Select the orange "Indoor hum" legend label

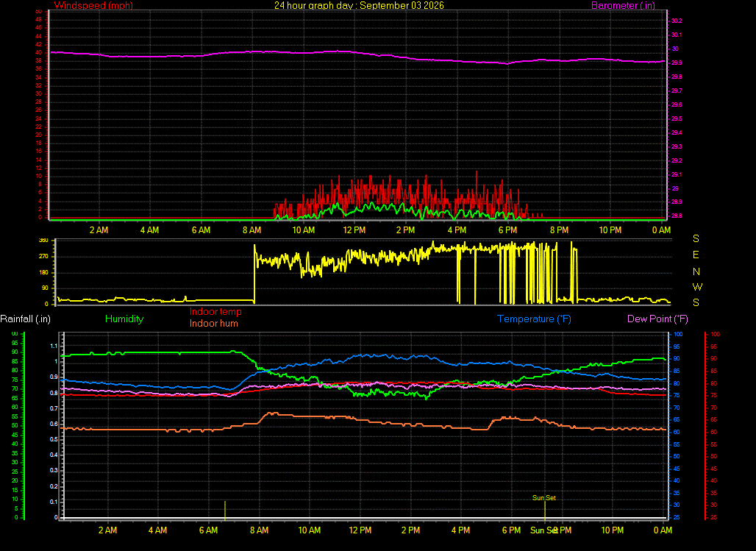213,323
